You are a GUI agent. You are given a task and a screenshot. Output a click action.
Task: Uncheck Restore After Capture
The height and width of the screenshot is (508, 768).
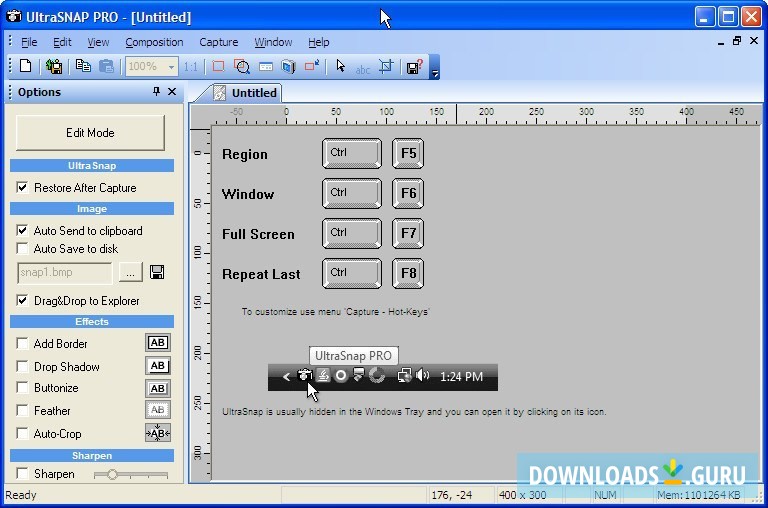[x=22, y=187]
